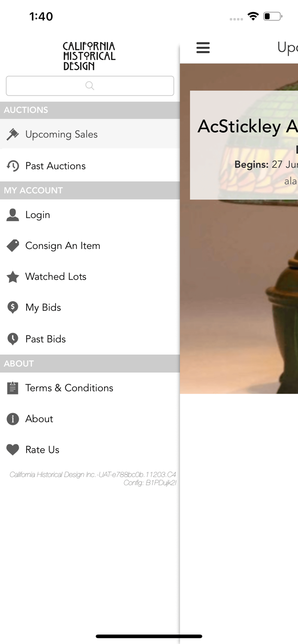Image resolution: width=298 pixels, height=644 pixels.
Task: Tap the clock pin icon for Past Bids
Action: coord(12,339)
